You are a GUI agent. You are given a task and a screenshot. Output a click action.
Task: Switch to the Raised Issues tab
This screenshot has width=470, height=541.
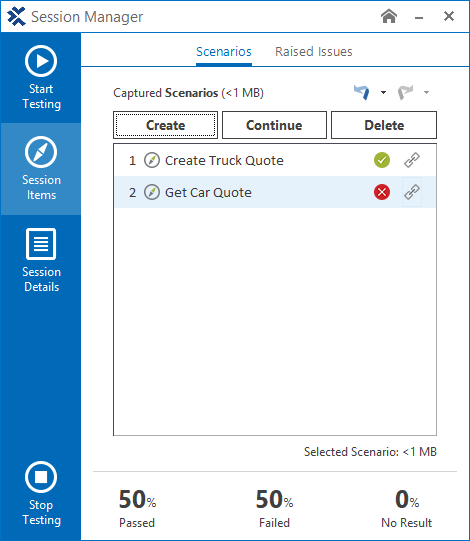pyautogui.click(x=314, y=52)
